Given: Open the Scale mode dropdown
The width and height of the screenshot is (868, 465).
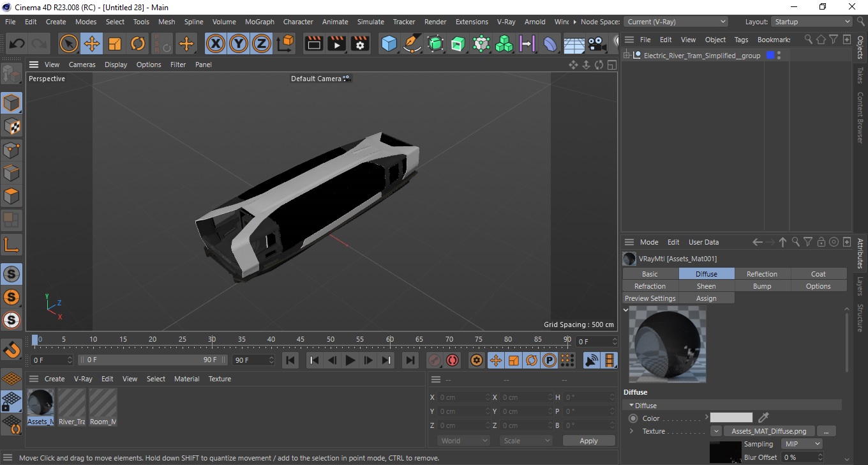Looking at the screenshot, I should point(526,441).
